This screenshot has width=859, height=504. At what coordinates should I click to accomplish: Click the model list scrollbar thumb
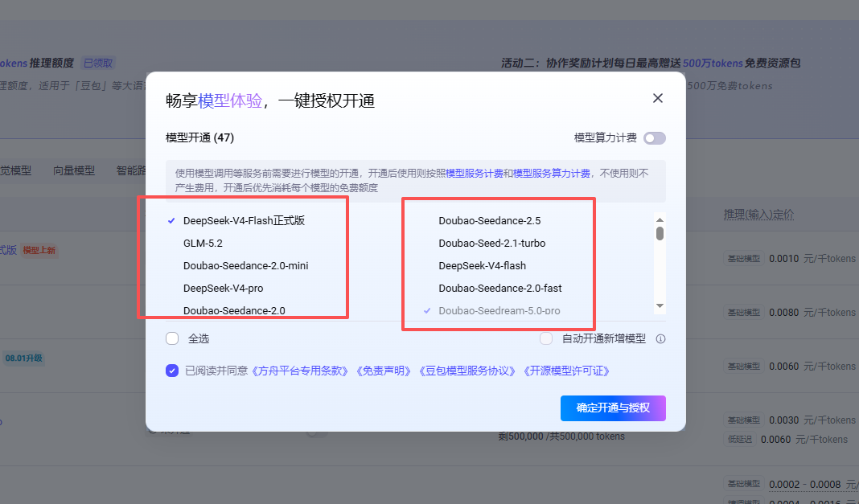(x=660, y=234)
